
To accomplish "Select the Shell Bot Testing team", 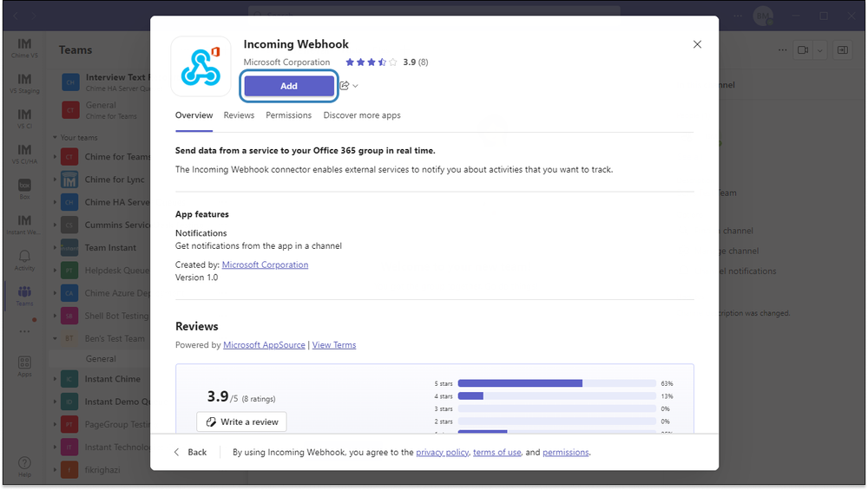I will pos(117,316).
